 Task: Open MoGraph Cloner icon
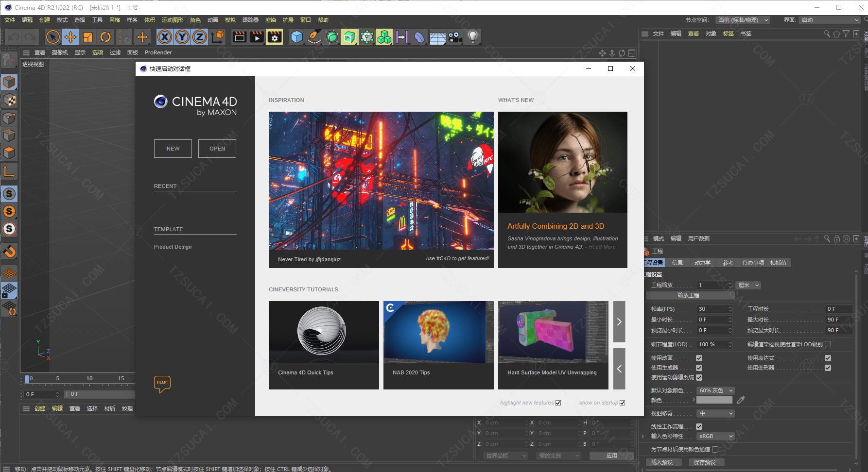367,37
